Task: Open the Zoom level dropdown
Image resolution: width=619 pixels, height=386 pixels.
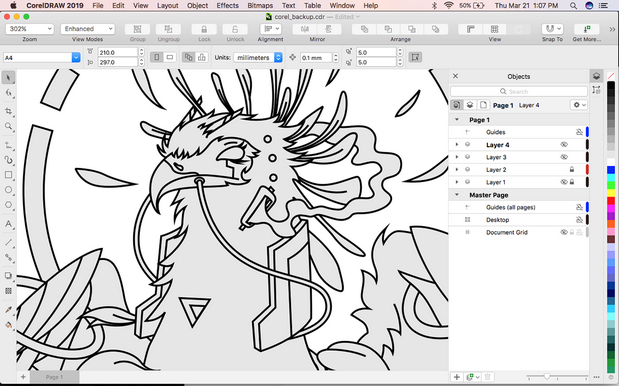Action: coord(30,29)
